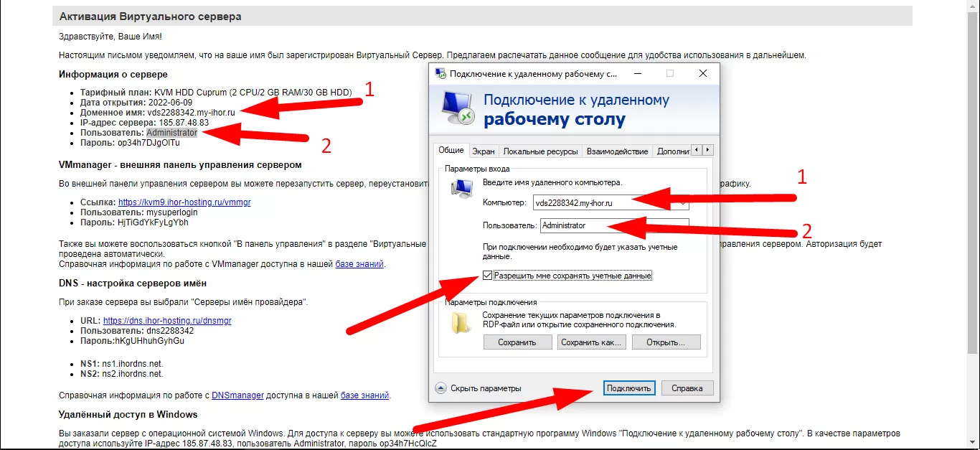Open the DNSmanager link

click(237, 395)
